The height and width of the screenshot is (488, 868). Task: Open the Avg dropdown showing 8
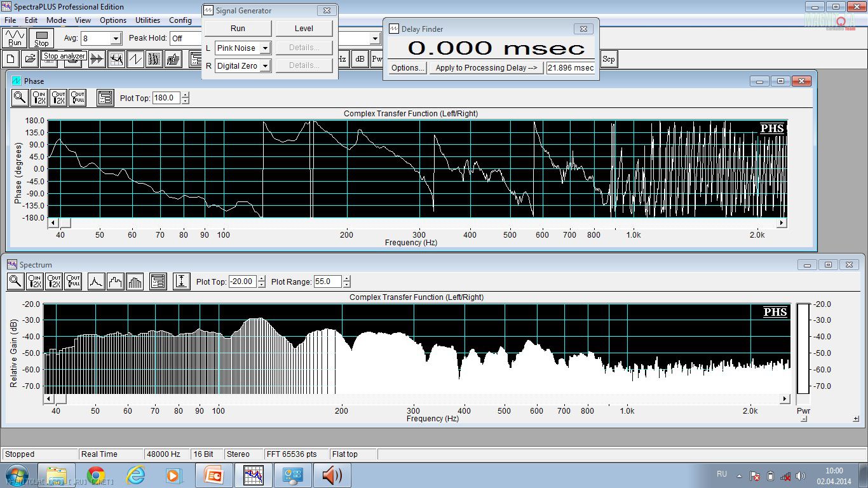click(x=115, y=39)
